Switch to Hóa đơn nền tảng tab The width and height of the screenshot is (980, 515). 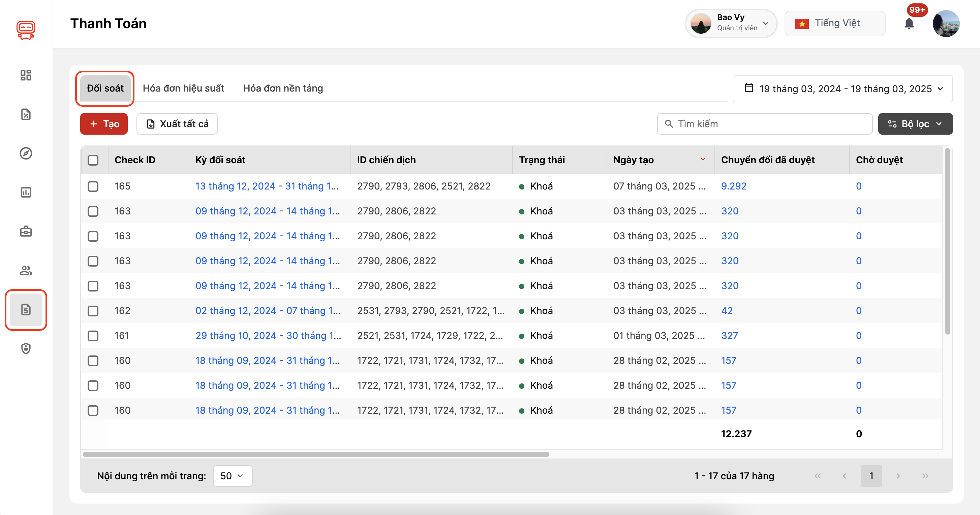click(283, 88)
